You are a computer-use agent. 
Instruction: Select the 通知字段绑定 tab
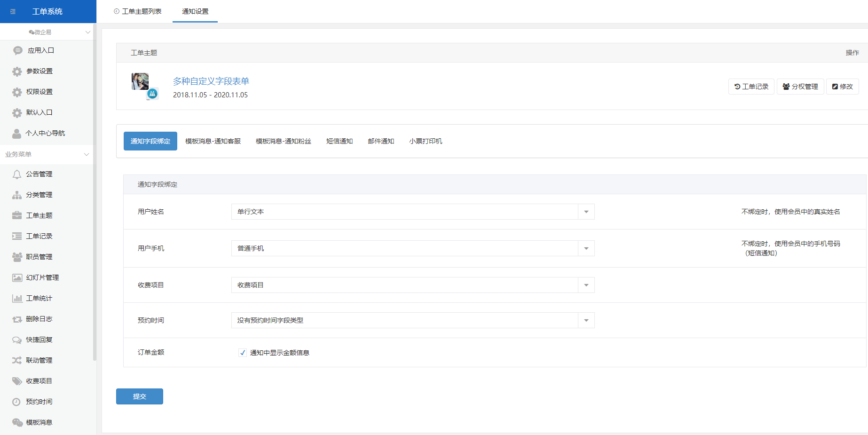pos(150,141)
